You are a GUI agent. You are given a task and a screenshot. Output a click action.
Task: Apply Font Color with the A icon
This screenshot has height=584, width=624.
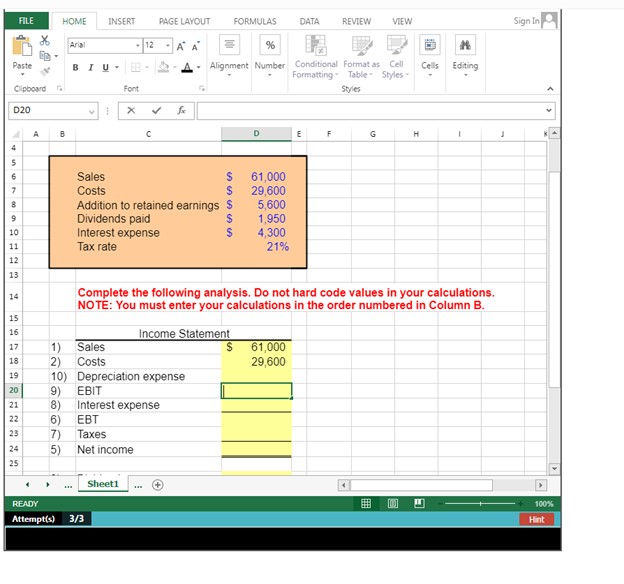(187, 67)
